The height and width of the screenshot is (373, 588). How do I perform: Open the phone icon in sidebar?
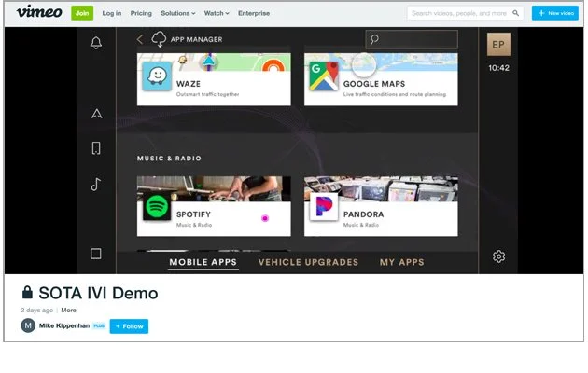(96, 148)
